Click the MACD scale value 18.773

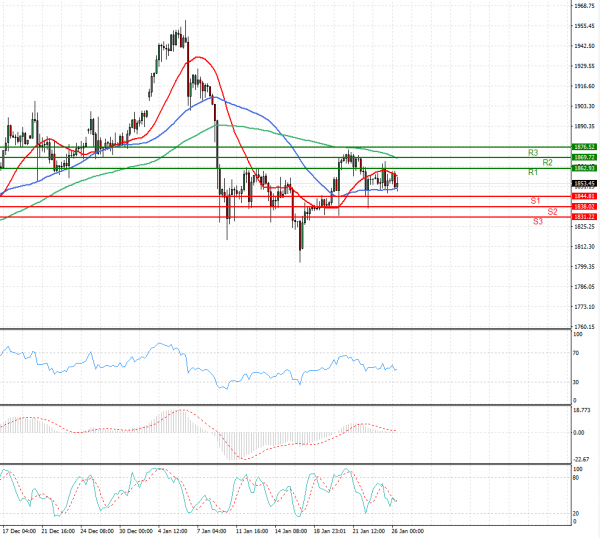coord(582,410)
